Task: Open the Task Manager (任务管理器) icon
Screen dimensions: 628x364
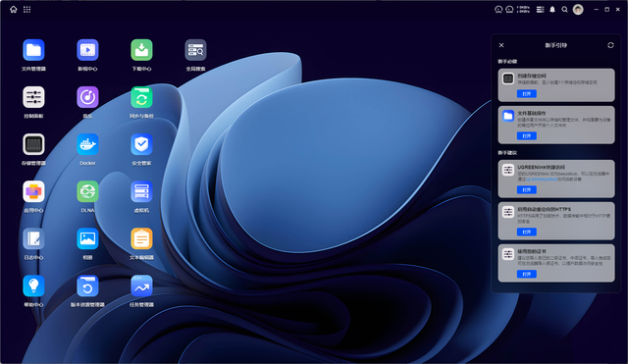Action: pyautogui.click(x=141, y=286)
